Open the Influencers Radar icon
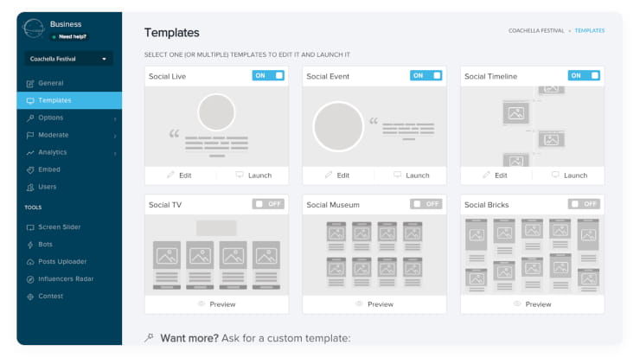This screenshot has width=640, height=364. (x=30, y=279)
